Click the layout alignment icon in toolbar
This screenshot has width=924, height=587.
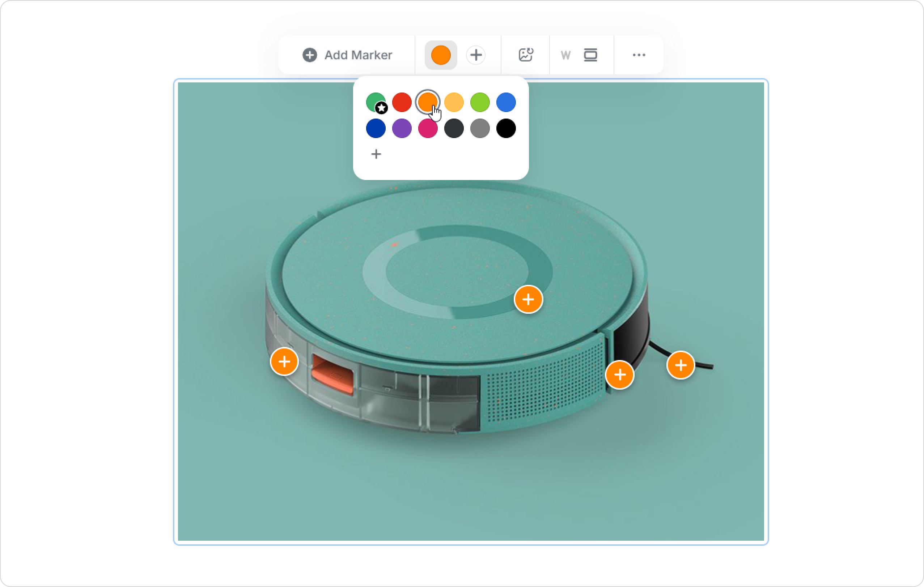590,55
